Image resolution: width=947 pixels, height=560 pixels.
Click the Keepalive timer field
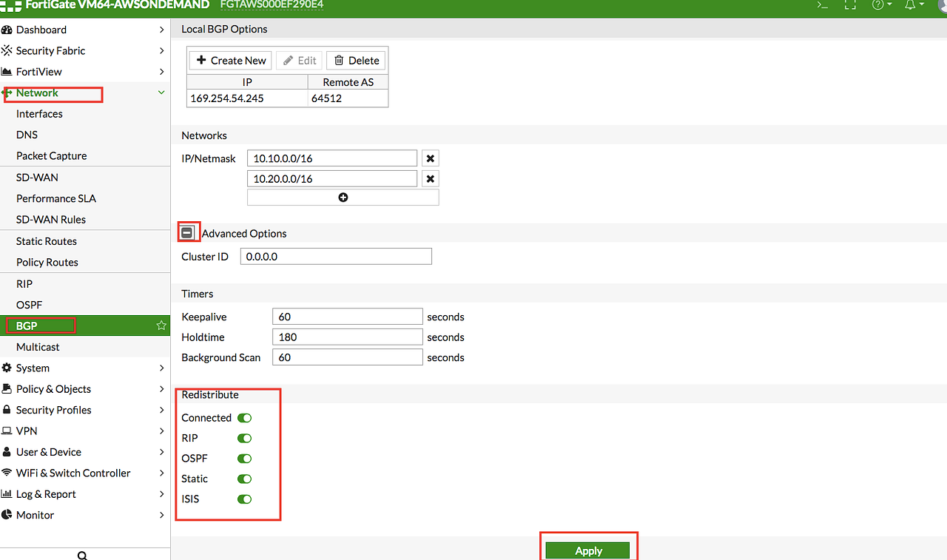(347, 317)
